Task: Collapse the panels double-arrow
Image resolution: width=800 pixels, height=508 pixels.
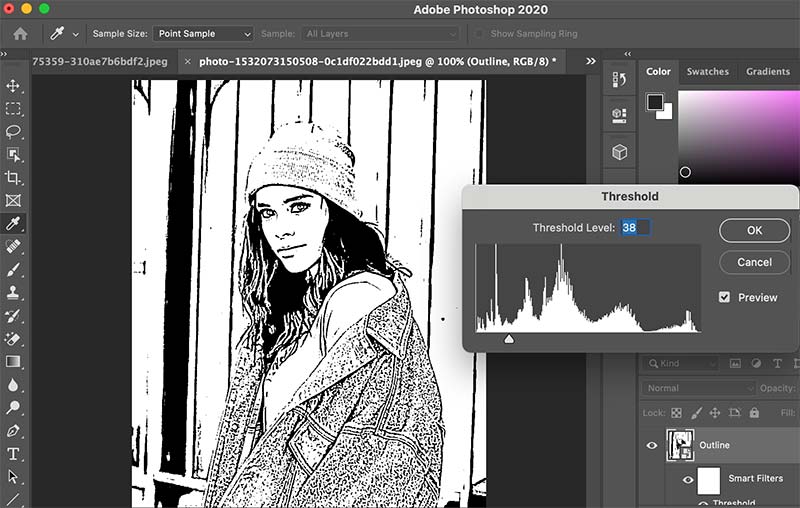Action: [628, 54]
